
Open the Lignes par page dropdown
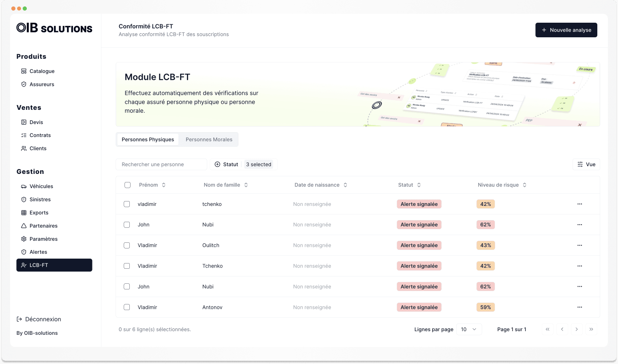point(469,329)
